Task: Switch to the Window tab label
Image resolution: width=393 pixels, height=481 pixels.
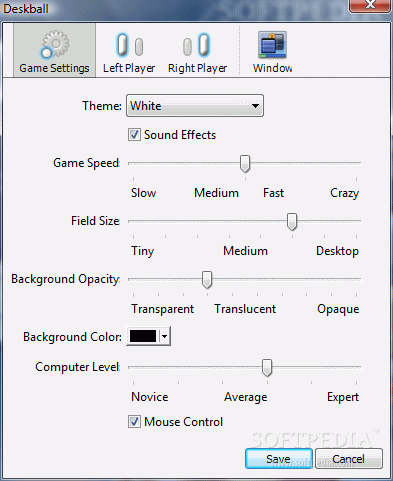Action: (x=273, y=68)
